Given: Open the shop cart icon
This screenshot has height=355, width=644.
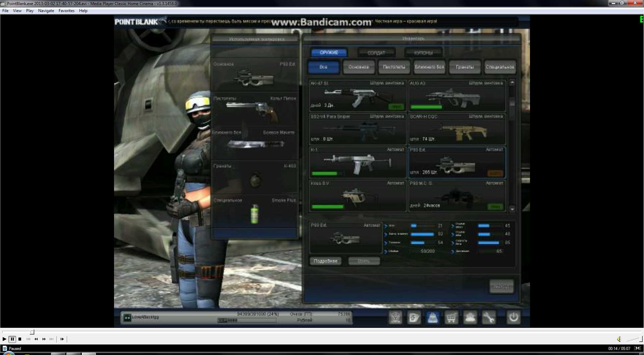Looking at the screenshot, I should pyautogui.click(x=451, y=317).
